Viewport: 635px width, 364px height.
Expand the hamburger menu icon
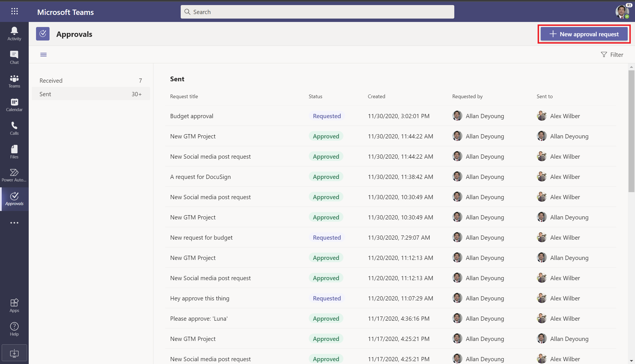(43, 54)
